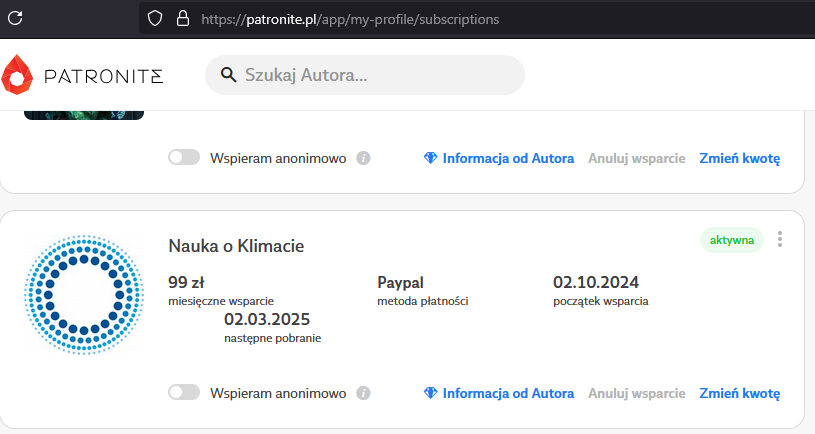Click the browser reload icon
This screenshot has height=434, width=815.
click(x=16, y=18)
